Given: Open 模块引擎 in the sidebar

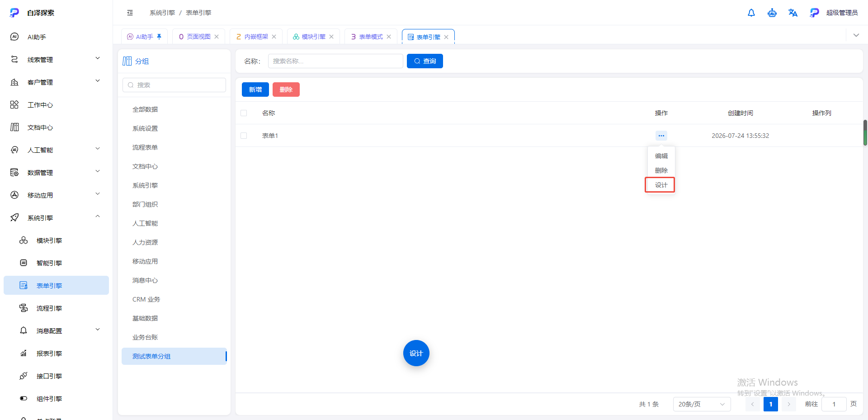Looking at the screenshot, I should click(56, 241).
